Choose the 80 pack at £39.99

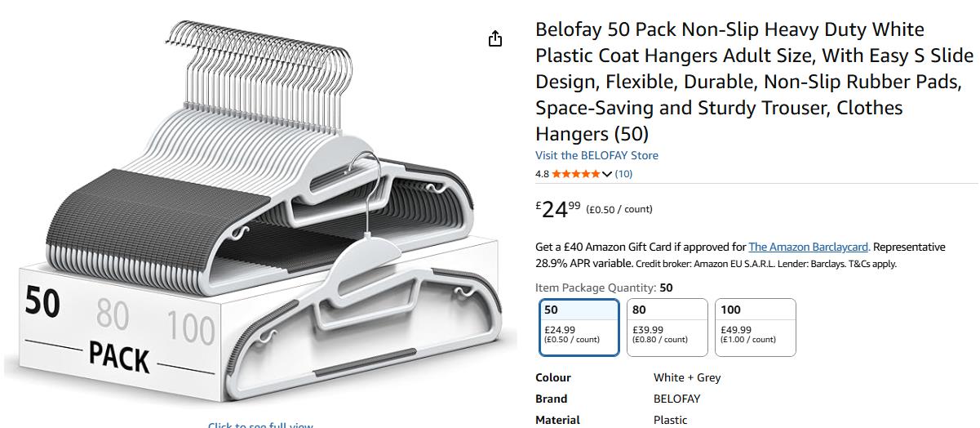(667, 327)
